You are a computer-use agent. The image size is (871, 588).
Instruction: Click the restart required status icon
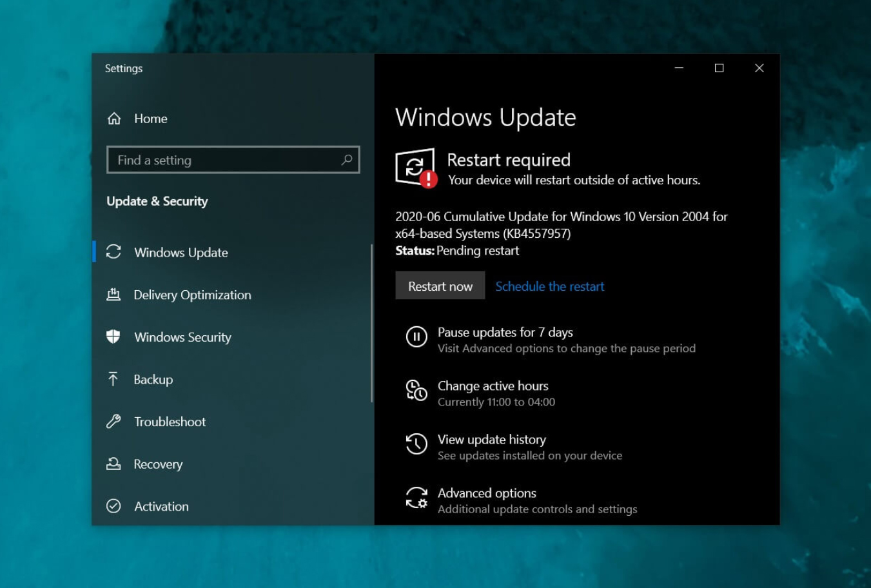pos(416,168)
